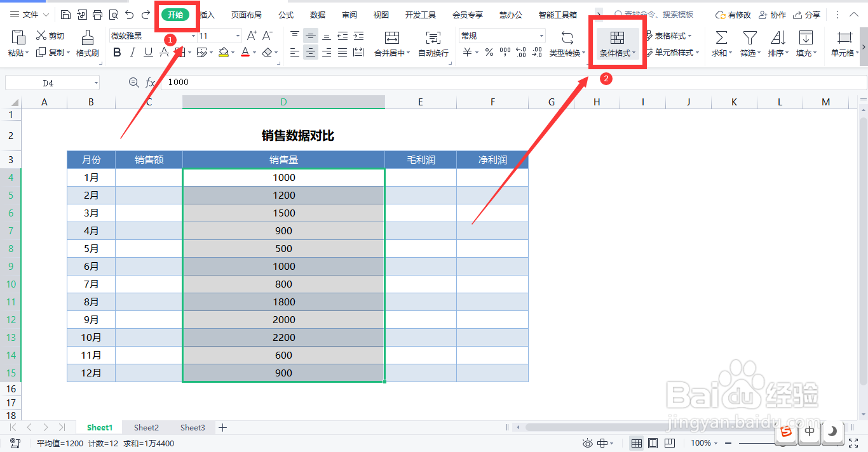The image size is (868, 452).
Task: Go to first sheet navigation arrow
Action: point(13,428)
